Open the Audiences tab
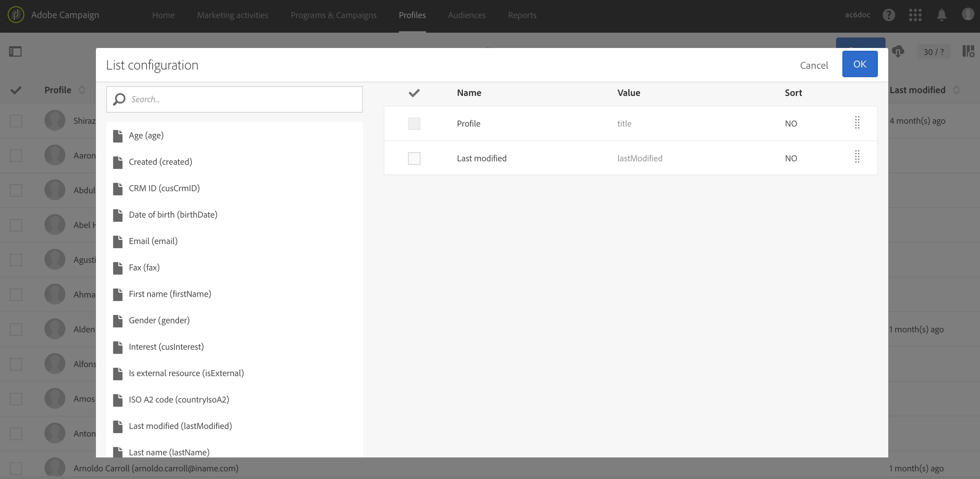980x479 pixels. click(466, 15)
